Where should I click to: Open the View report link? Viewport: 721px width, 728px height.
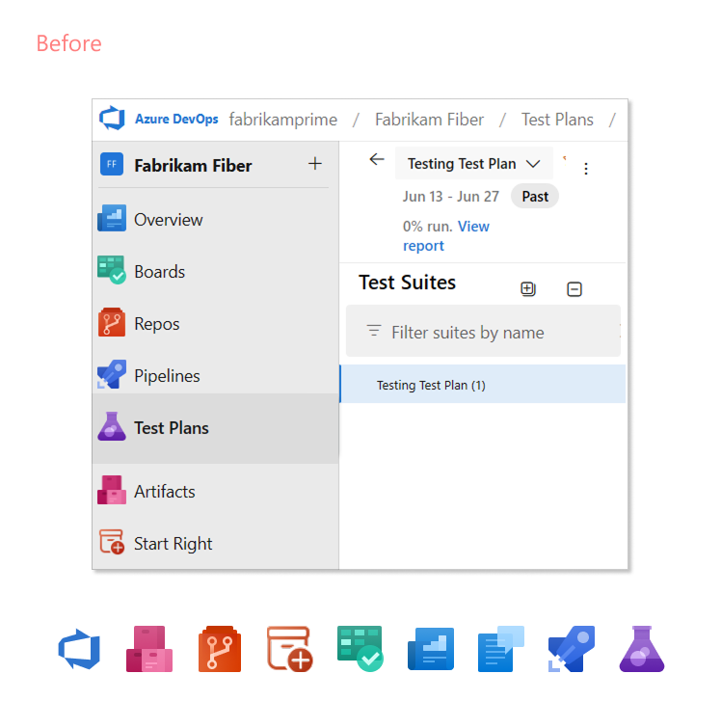445,236
